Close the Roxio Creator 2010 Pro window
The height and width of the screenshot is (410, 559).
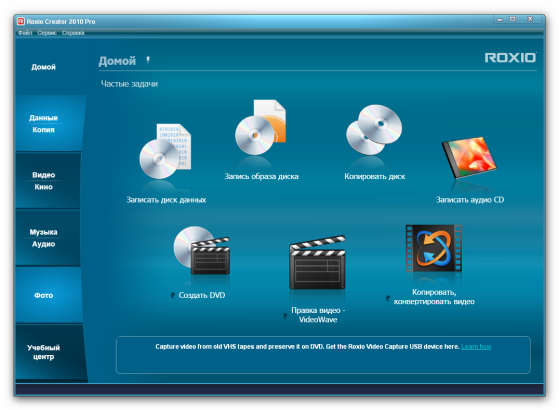coord(530,19)
